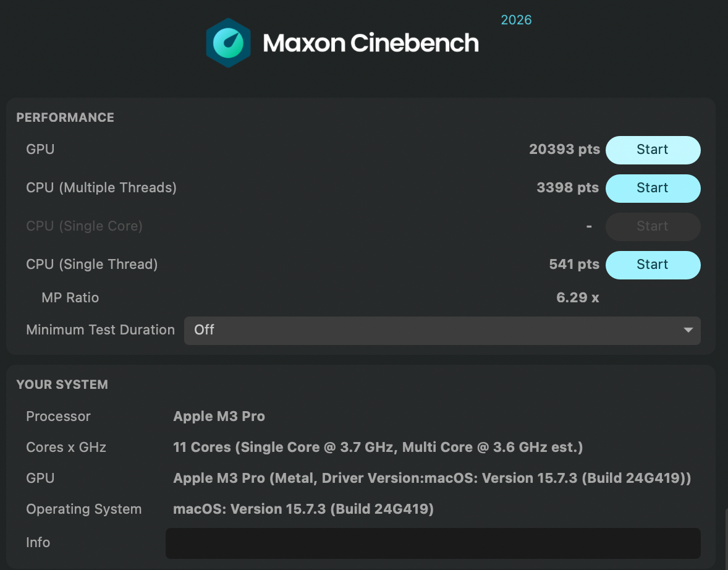
Task: Select the 3398 pts multi-thread score
Action: point(567,187)
